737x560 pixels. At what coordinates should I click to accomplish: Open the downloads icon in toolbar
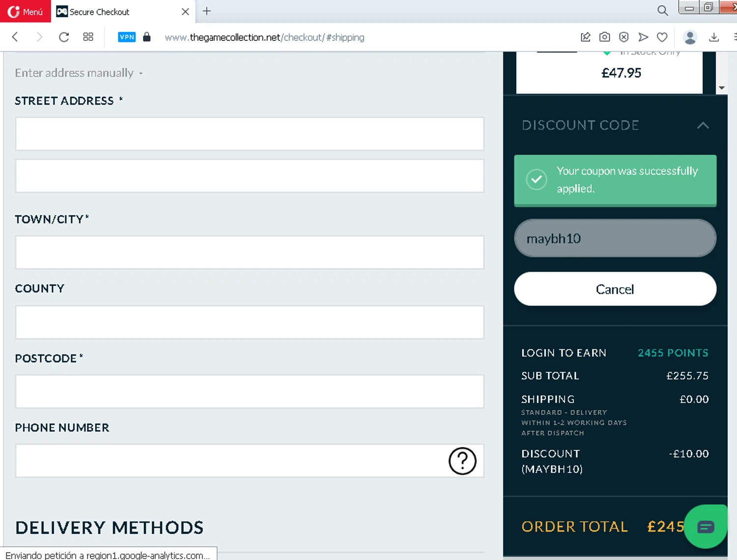pos(714,37)
